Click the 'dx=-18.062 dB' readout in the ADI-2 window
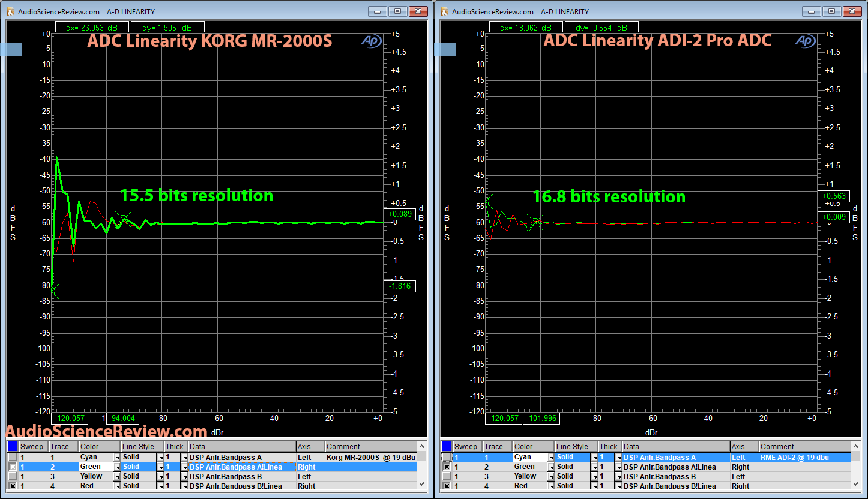Screen dimensions: 868x499 pyautogui.click(x=526, y=27)
